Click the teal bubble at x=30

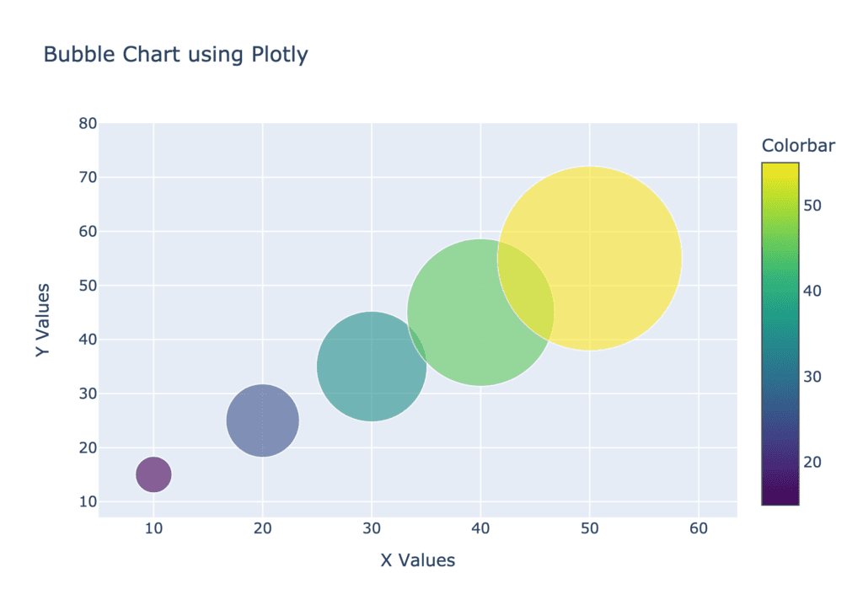pos(372,366)
